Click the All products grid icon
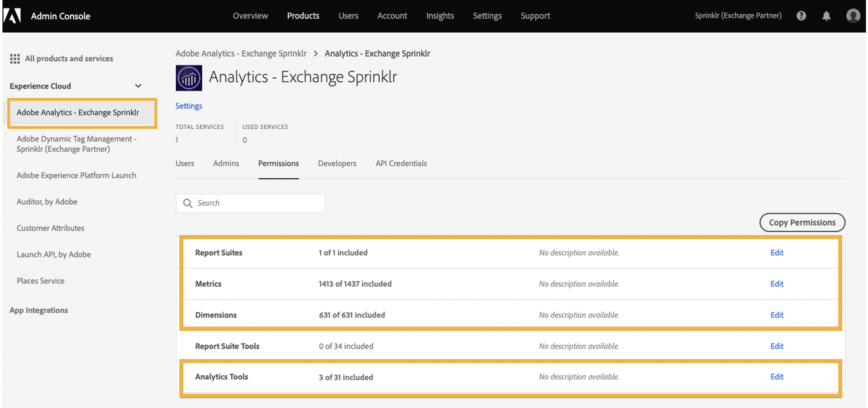The width and height of the screenshot is (868, 408). (15, 59)
